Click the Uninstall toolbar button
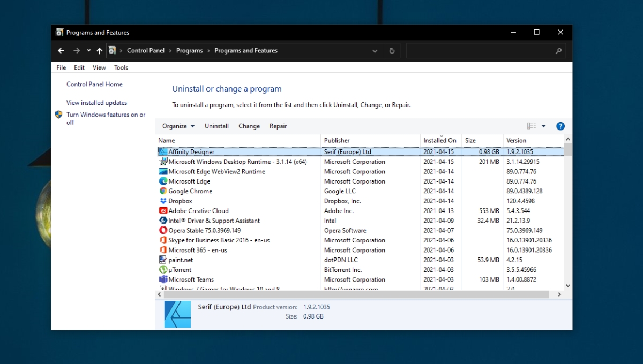643x364 pixels. [x=216, y=126]
